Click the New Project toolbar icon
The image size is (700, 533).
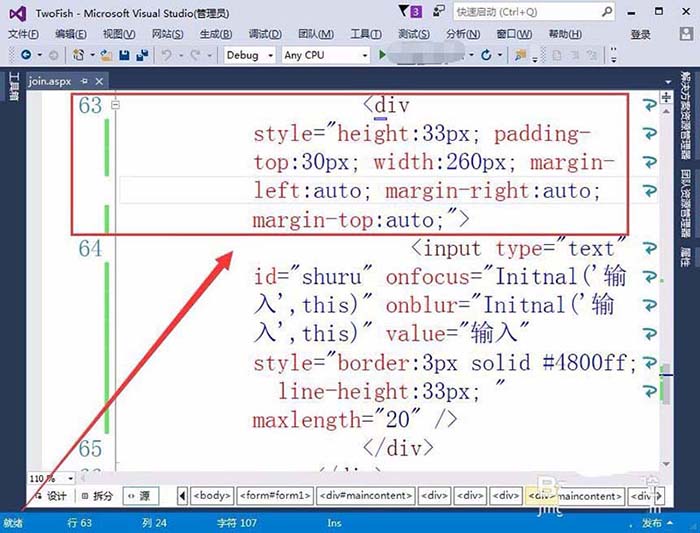coord(79,55)
